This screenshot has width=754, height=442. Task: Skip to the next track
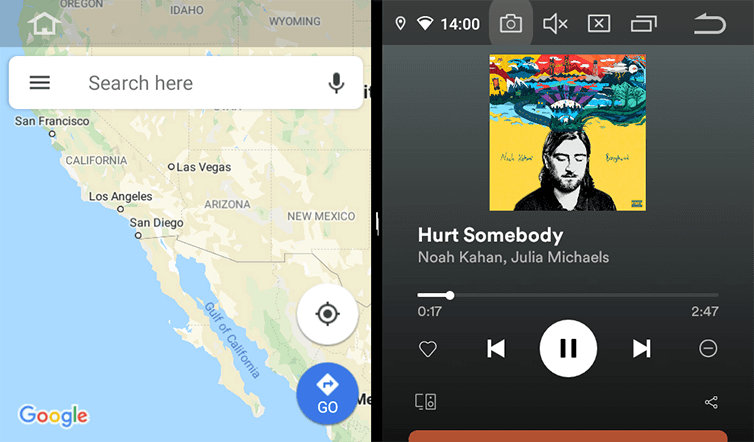point(641,349)
